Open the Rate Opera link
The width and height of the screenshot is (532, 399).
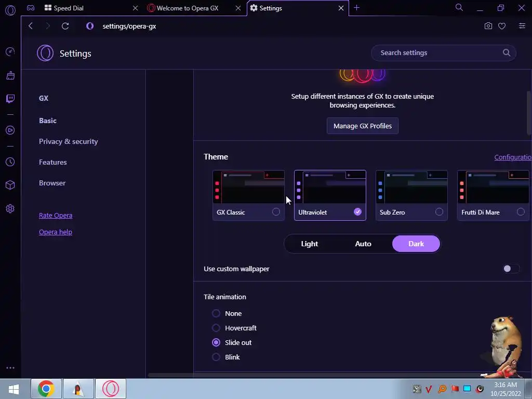55,216
